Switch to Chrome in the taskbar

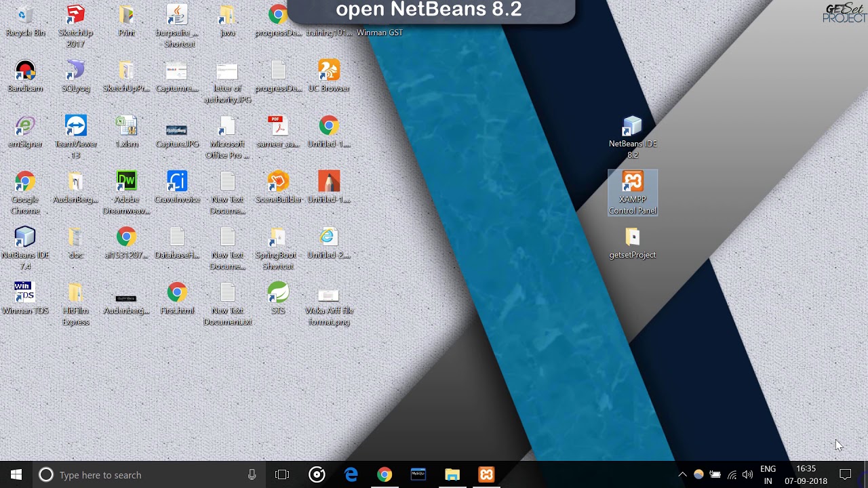[x=384, y=474]
